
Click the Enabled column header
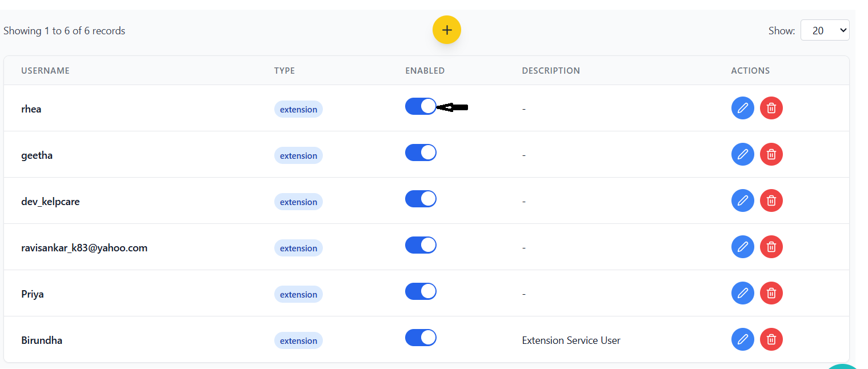pos(425,71)
